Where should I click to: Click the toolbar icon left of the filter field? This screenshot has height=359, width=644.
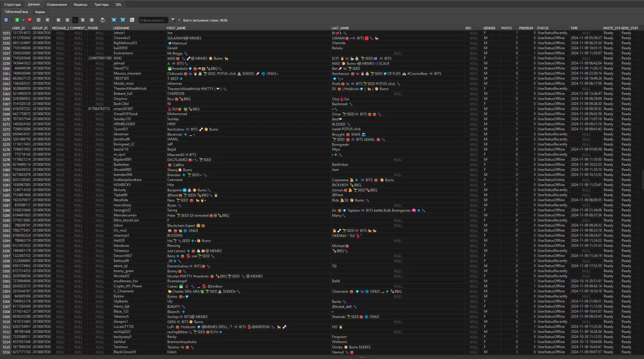point(132,20)
